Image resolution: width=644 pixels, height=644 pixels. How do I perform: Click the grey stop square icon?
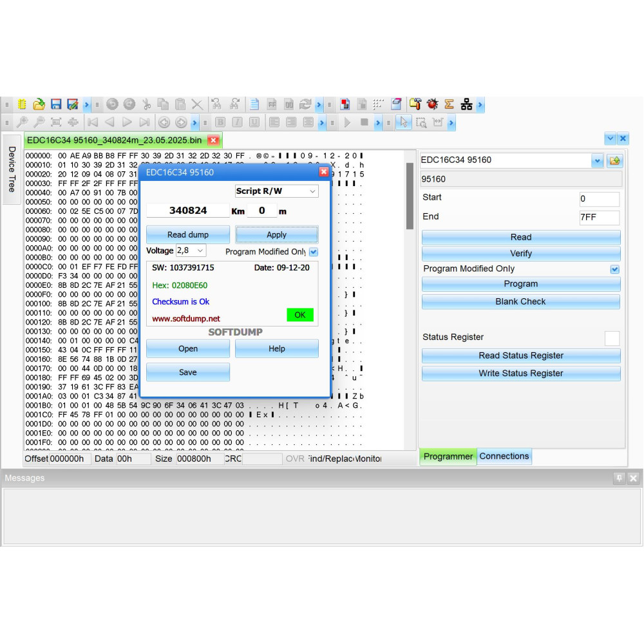tap(364, 122)
